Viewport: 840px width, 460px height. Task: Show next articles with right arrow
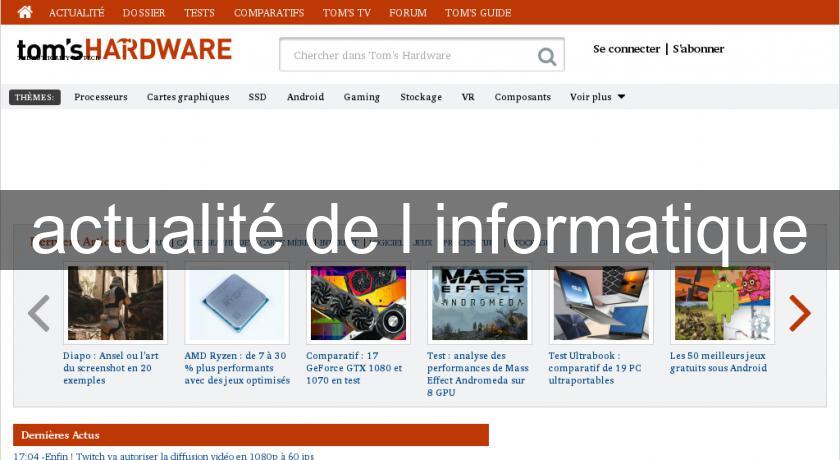click(800, 313)
